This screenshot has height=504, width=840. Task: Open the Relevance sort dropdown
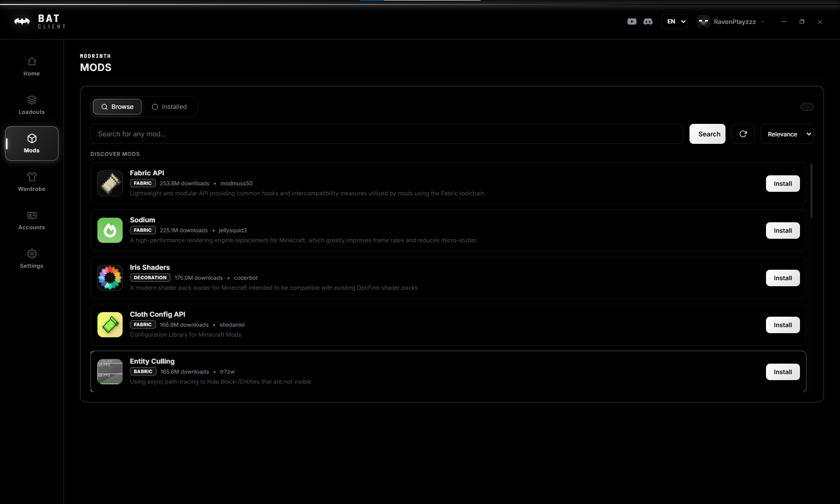[787, 134]
